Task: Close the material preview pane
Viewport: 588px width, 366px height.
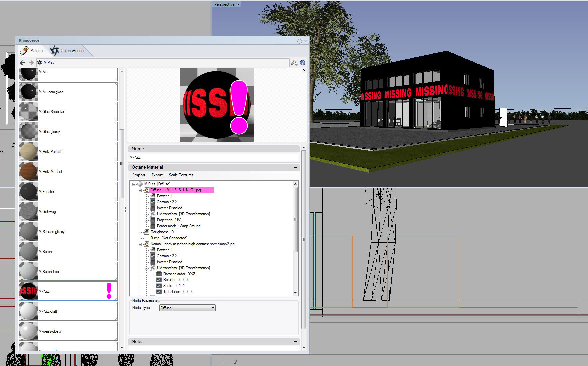Action: click(x=304, y=70)
